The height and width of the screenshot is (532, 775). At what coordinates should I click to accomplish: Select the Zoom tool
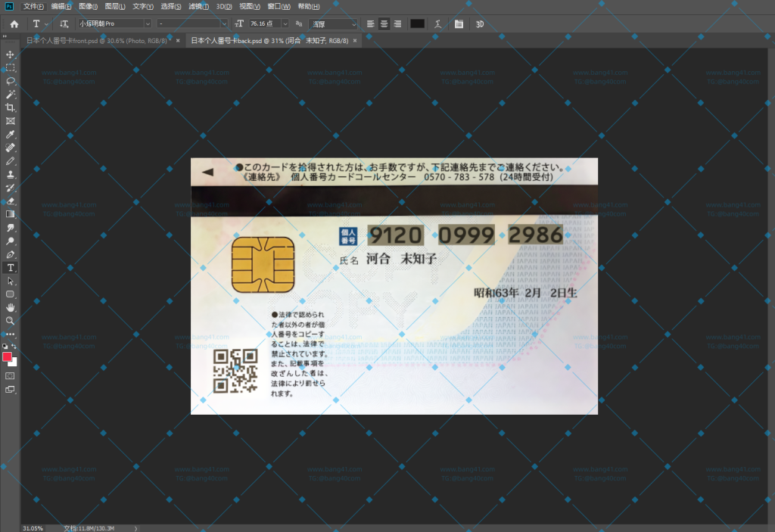tap(11, 319)
